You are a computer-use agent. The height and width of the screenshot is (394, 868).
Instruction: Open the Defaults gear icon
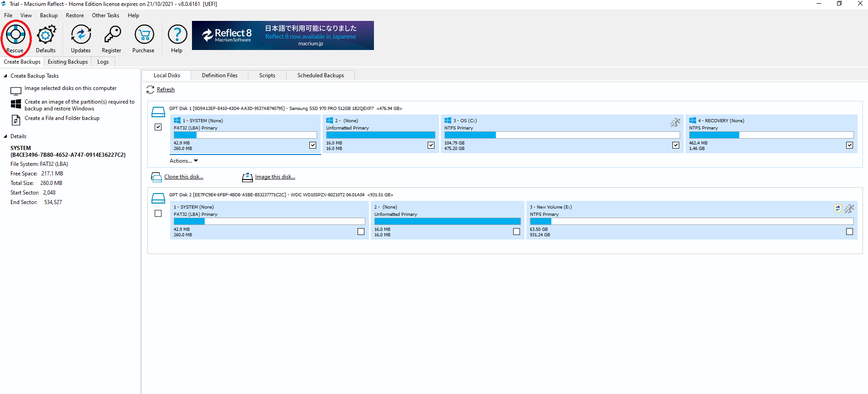click(46, 35)
